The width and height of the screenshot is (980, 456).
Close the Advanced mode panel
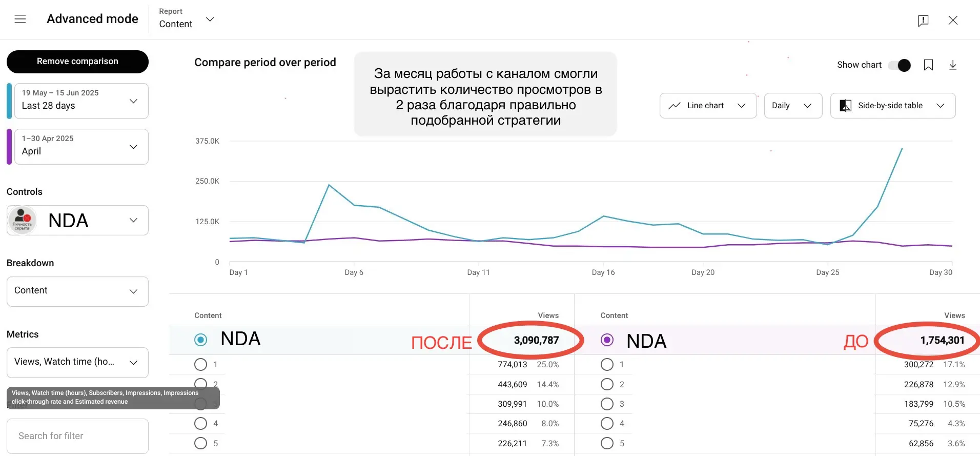click(953, 20)
